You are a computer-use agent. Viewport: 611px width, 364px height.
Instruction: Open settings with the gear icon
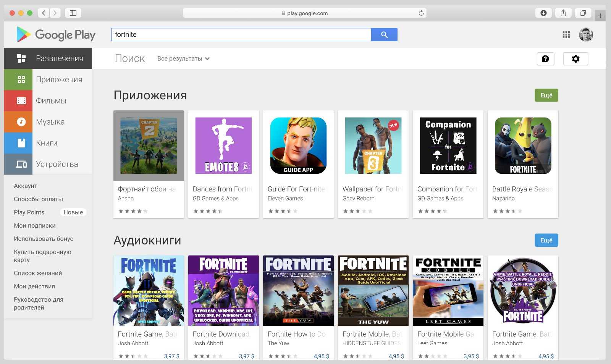(575, 59)
